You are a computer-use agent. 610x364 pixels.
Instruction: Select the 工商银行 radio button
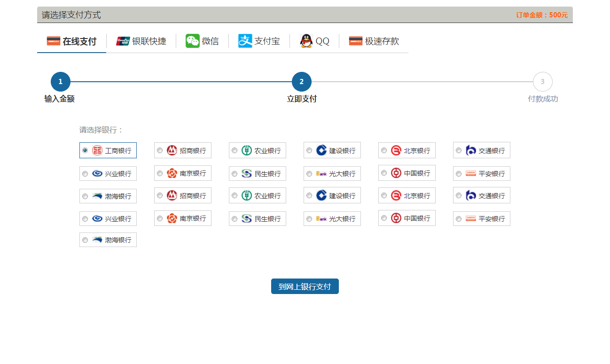coord(85,150)
